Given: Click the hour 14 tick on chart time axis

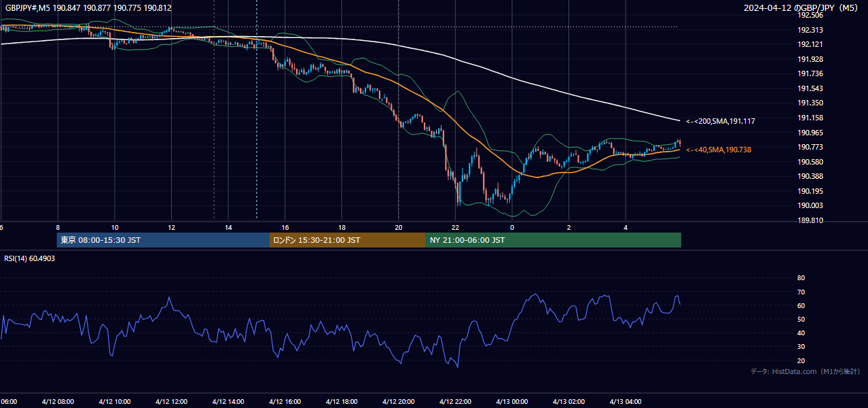Looking at the screenshot, I should click(x=228, y=228).
